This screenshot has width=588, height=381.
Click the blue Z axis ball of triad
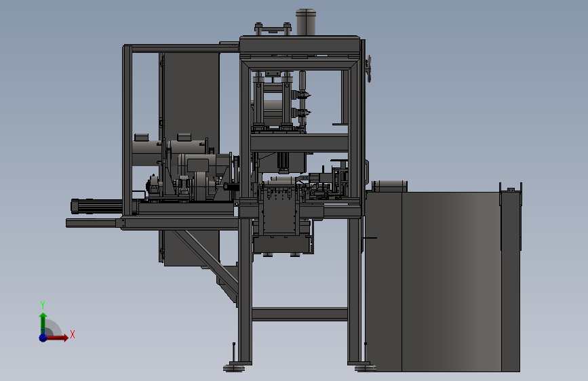coord(43,338)
